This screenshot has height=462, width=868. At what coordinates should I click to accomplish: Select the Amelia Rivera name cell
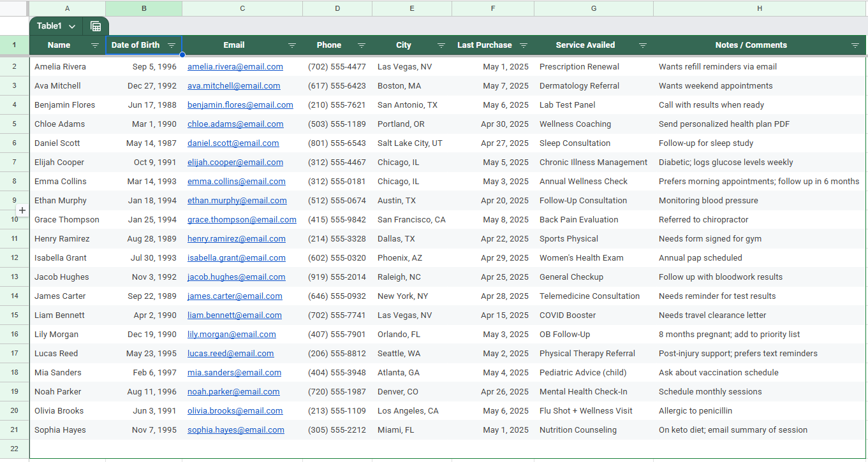[x=68, y=67]
